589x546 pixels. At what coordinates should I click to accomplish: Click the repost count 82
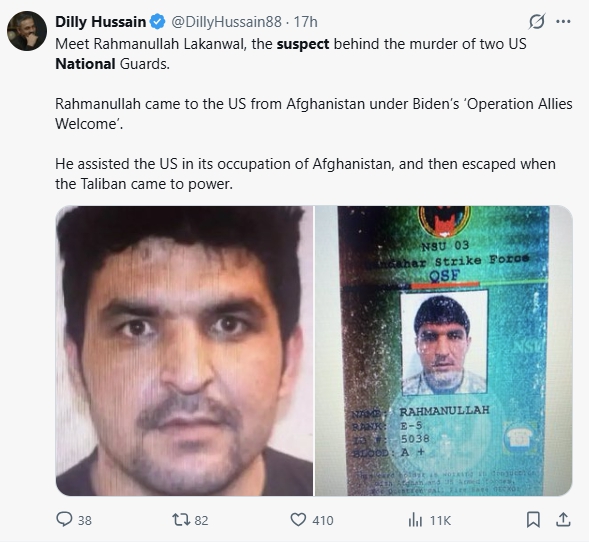(201, 520)
